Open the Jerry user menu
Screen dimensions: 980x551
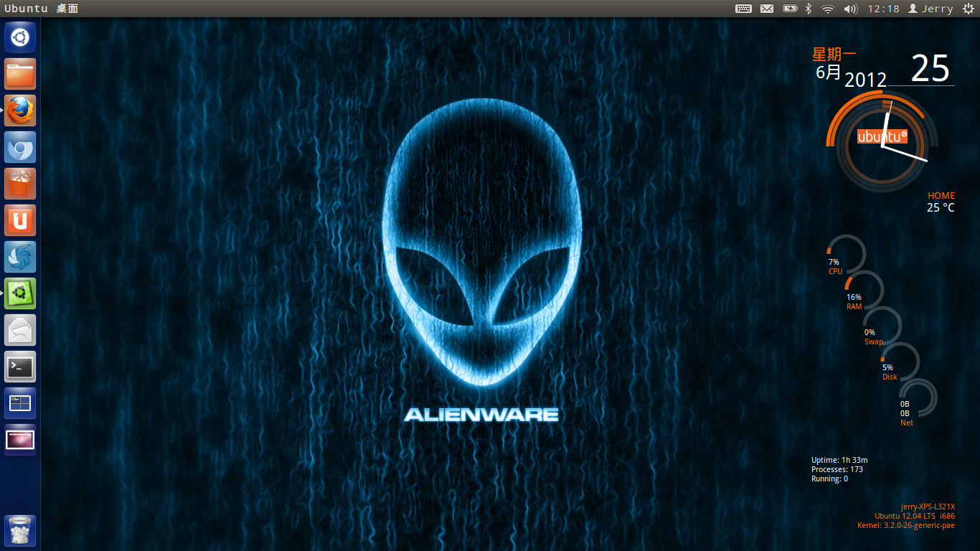pos(930,9)
